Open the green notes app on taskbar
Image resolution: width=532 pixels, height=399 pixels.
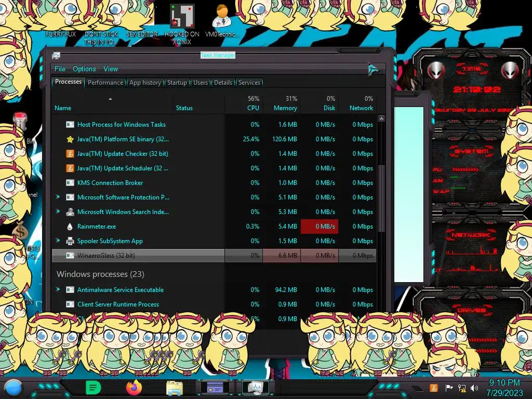[x=94, y=388]
